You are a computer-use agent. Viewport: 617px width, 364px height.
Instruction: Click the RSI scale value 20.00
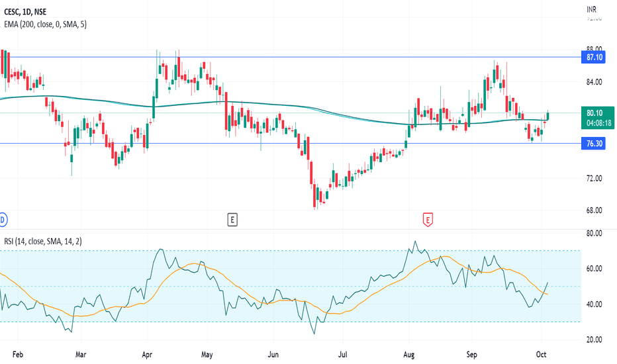pos(594,340)
